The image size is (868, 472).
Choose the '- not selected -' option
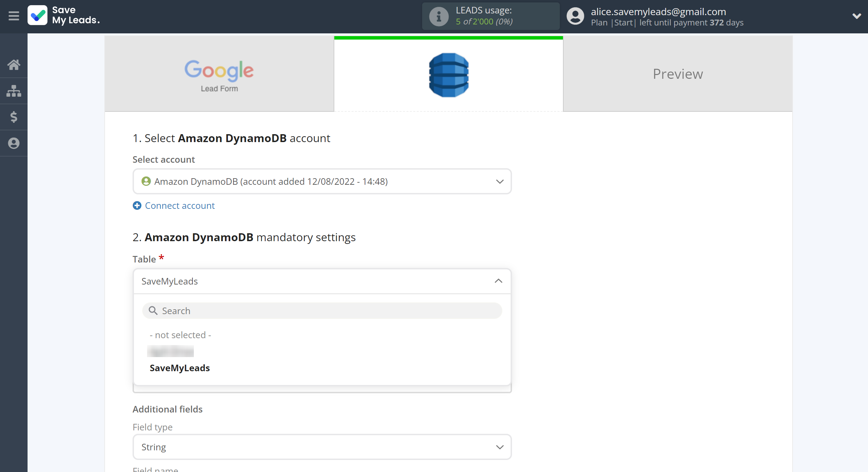pos(180,335)
